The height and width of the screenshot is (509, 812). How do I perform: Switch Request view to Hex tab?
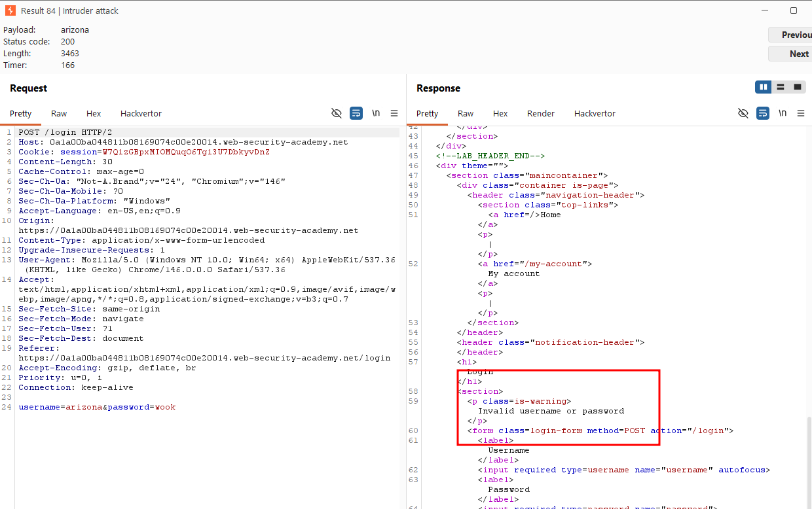pos(94,113)
